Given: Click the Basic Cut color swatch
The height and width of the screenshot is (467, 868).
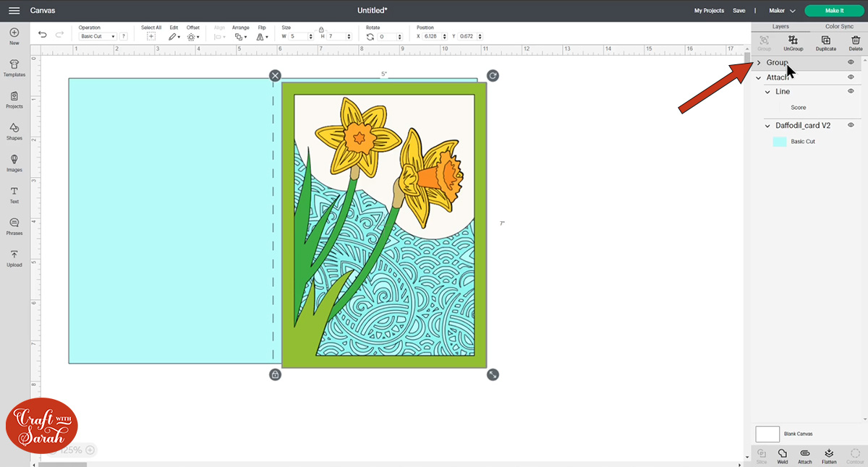Looking at the screenshot, I should (780, 142).
